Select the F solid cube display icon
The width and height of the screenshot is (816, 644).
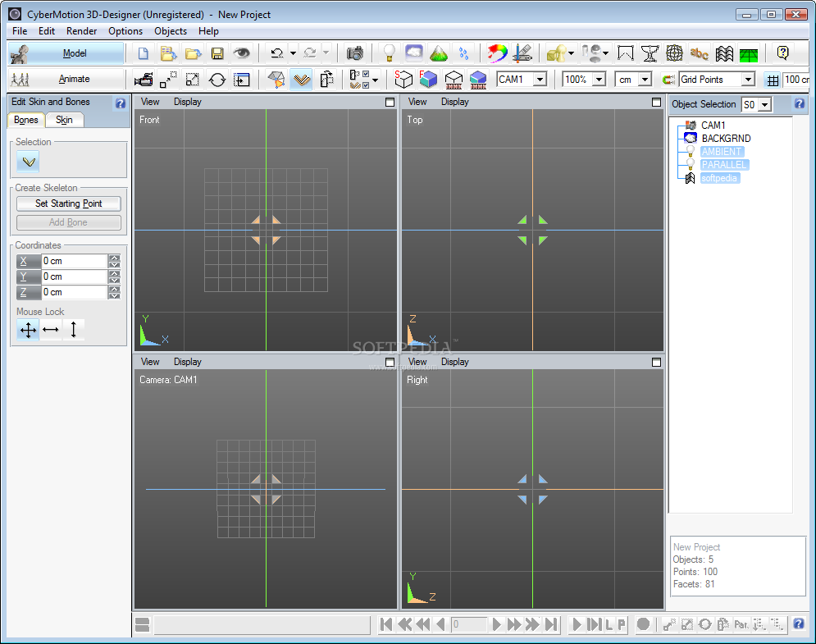click(x=428, y=80)
